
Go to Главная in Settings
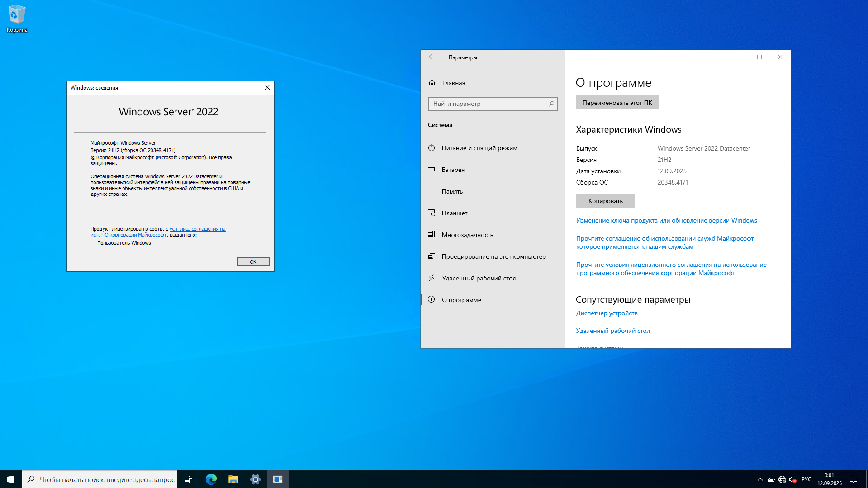click(x=493, y=83)
